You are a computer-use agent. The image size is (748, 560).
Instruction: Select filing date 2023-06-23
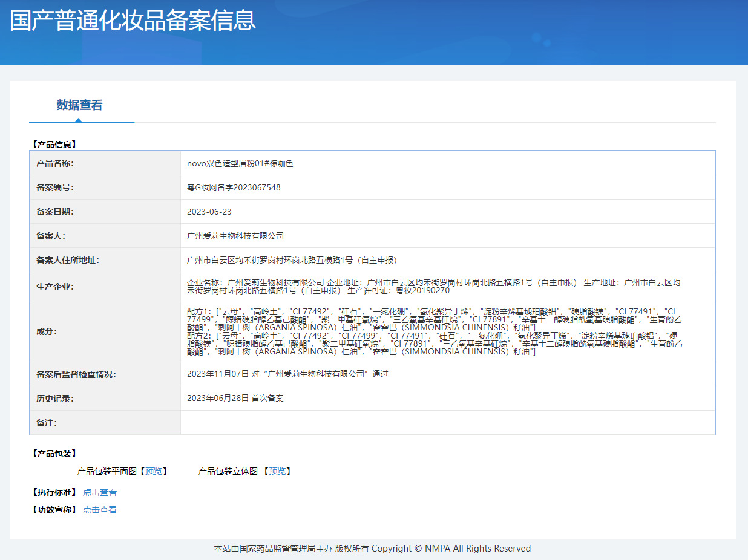[209, 212]
